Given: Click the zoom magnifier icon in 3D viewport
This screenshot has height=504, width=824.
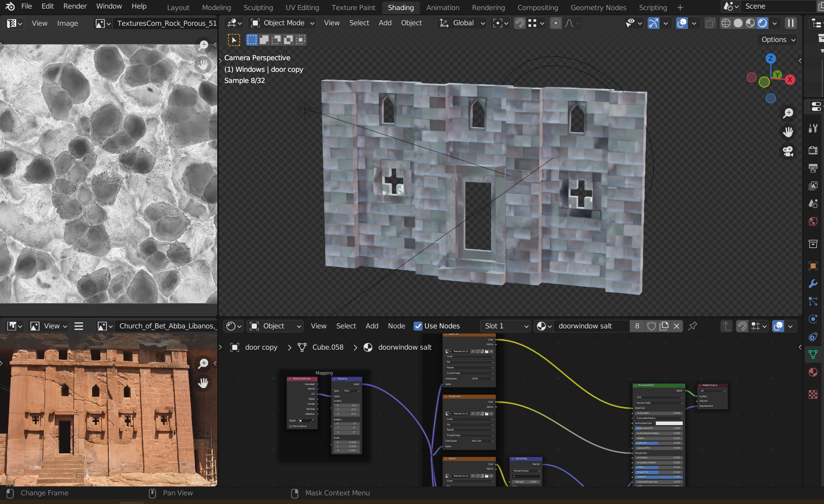Looking at the screenshot, I should coord(788,113).
